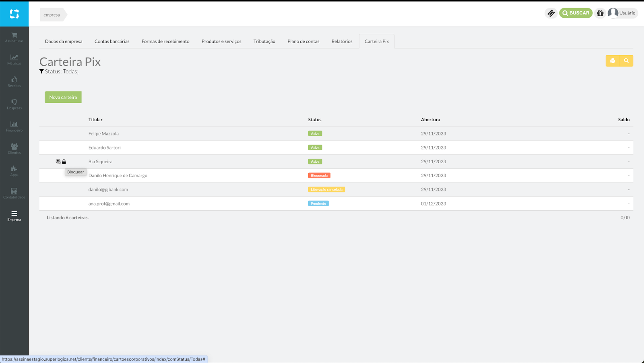Select the Felipe Mazzola row name
The image size is (644, 363).
pos(103,134)
